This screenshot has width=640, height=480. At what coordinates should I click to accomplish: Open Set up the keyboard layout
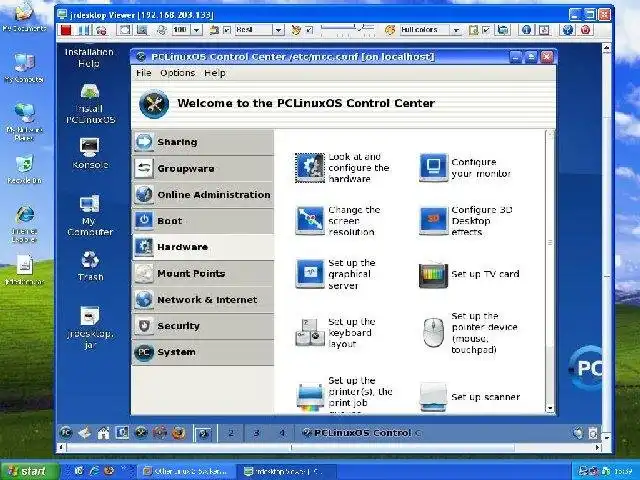[336, 333]
